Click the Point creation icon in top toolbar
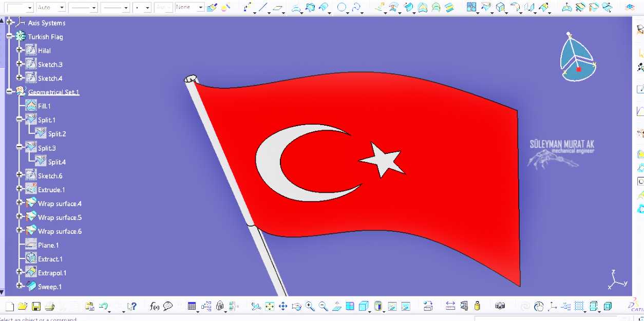The width and height of the screenshot is (644, 321). click(x=247, y=8)
